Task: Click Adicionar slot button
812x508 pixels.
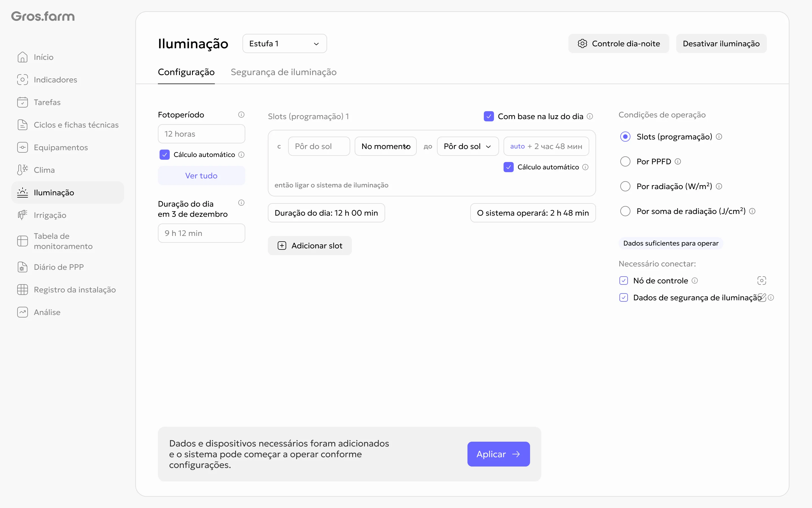Action: pyautogui.click(x=310, y=246)
